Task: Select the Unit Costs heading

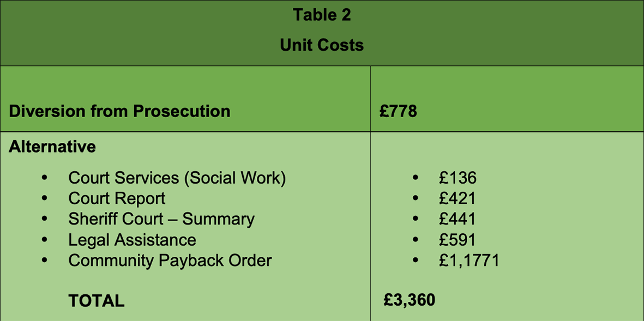Action: pyautogui.click(x=322, y=45)
